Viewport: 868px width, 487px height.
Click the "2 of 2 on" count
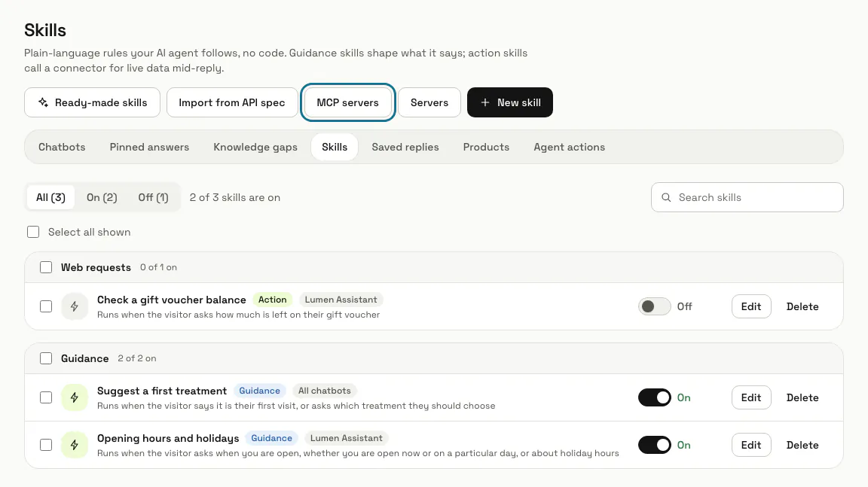pos(136,359)
